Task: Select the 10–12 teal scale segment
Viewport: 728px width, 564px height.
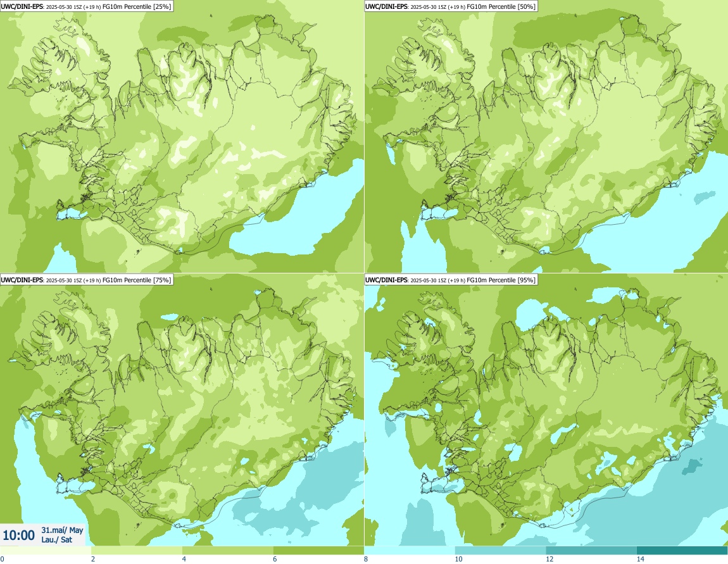Action: click(501, 551)
